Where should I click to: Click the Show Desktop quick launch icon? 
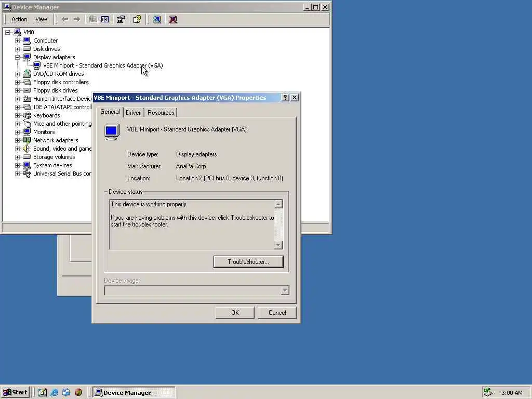(x=42, y=393)
